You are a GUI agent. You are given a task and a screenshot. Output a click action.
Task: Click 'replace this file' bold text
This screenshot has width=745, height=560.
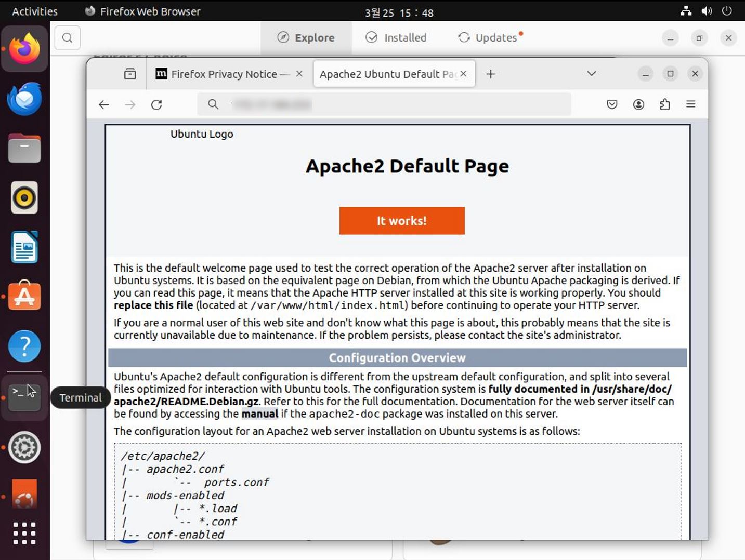click(153, 305)
